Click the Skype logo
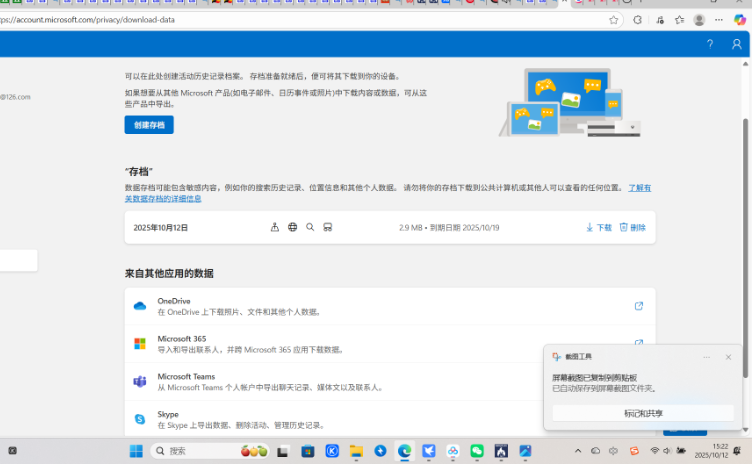This screenshot has width=753, height=469. pyautogui.click(x=140, y=419)
